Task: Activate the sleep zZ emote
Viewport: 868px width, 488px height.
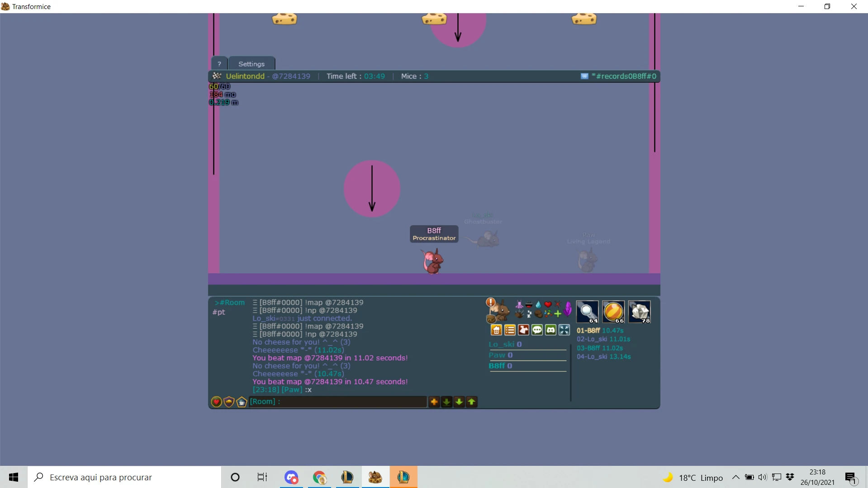Action: click(x=529, y=314)
